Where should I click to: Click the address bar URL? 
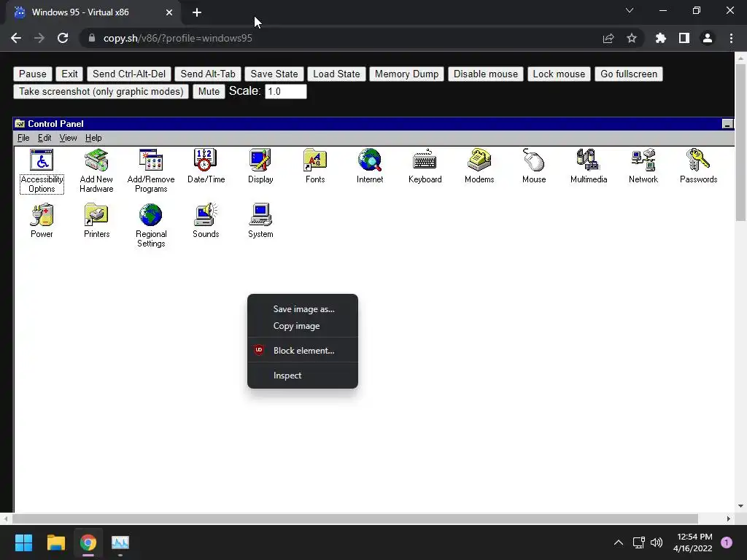coord(178,38)
